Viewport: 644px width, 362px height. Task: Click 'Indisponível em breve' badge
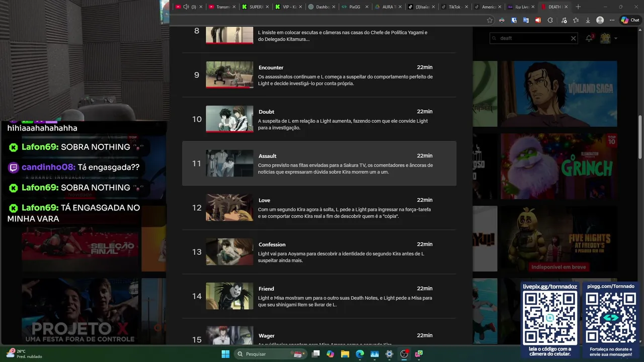click(558, 267)
